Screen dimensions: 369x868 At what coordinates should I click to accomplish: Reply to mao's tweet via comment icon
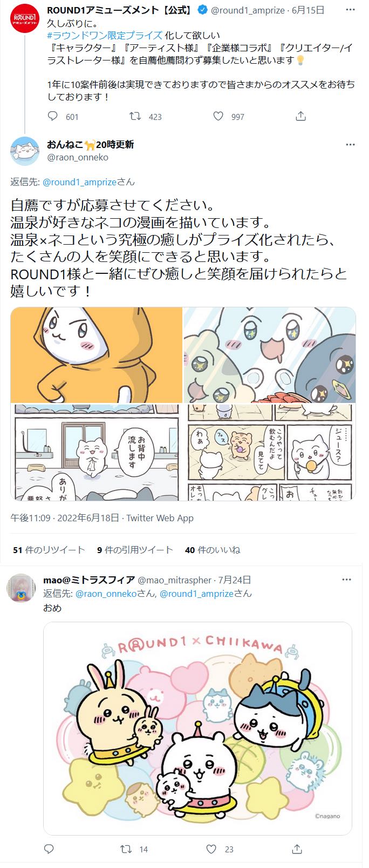pyautogui.click(x=49, y=849)
